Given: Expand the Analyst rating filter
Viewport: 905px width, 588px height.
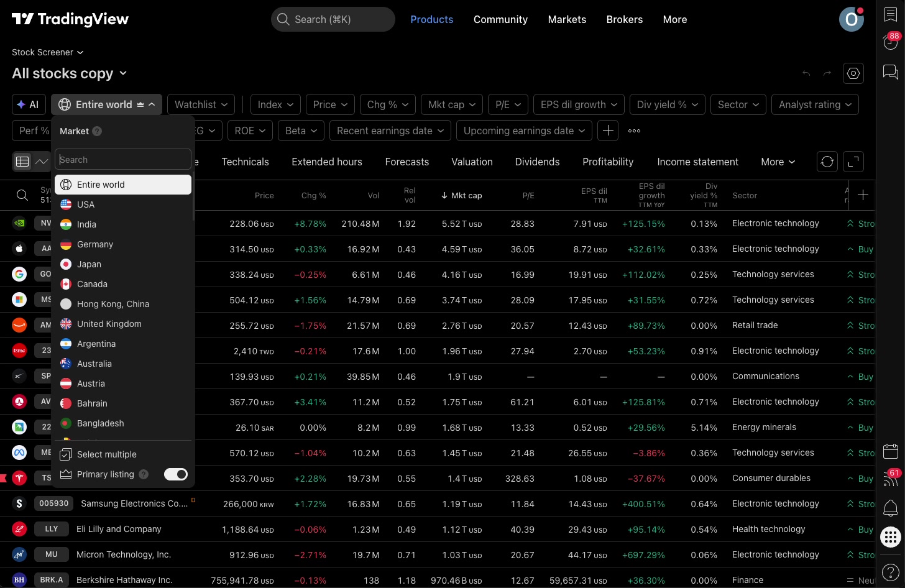Looking at the screenshot, I should point(815,104).
